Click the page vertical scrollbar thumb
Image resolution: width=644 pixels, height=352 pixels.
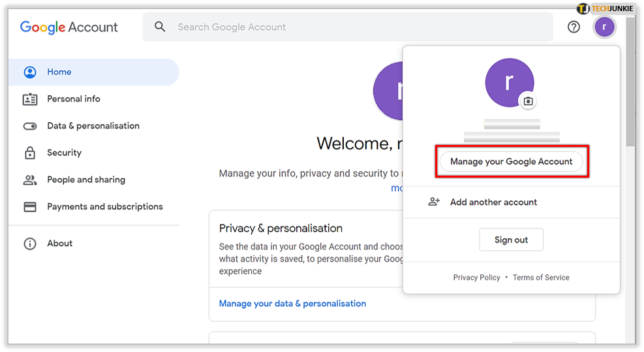click(x=630, y=82)
